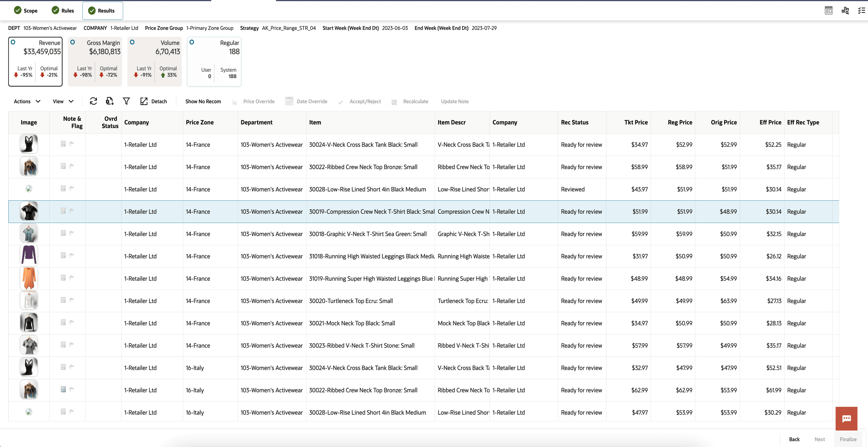Click the Back button
The height and width of the screenshot is (447, 868).
pyautogui.click(x=794, y=439)
